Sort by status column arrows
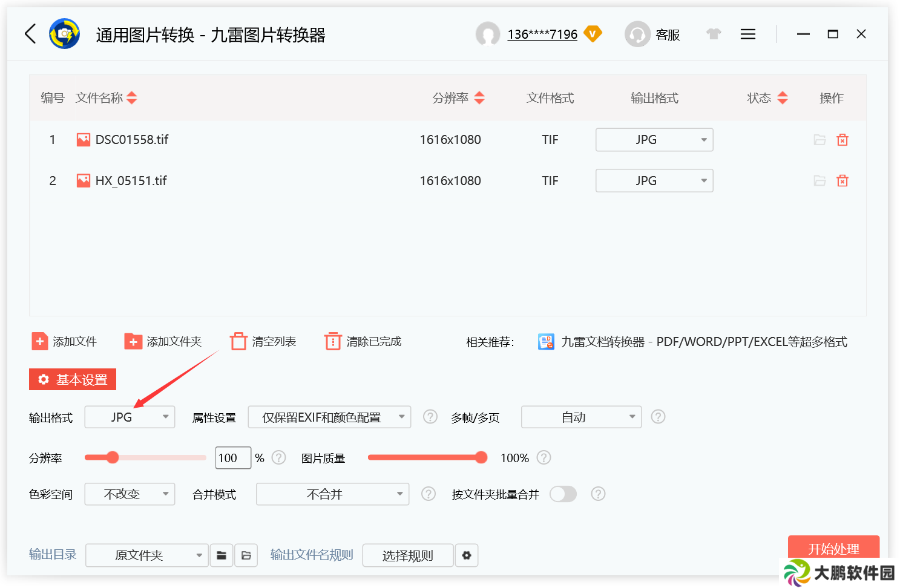This screenshot has width=900, height=588. [x=783, y=98]
